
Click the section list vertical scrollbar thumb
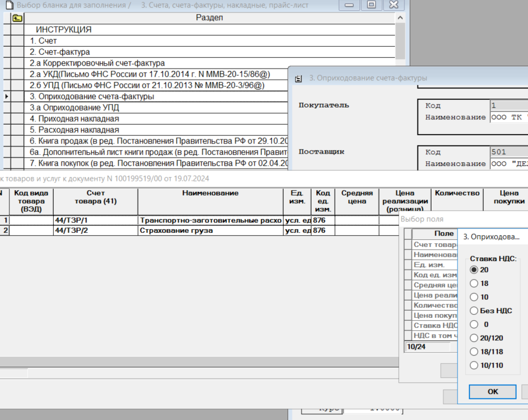[400, 41]
